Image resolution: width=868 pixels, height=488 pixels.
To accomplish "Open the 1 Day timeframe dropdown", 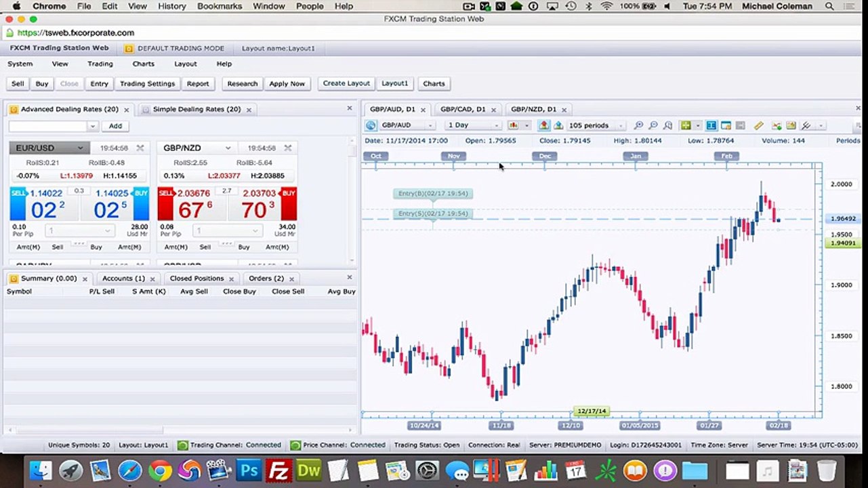I will [x=496, y=125].
